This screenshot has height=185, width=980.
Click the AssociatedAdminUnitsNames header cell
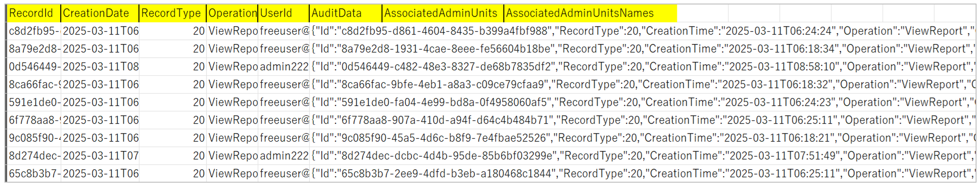coord(591,13)
